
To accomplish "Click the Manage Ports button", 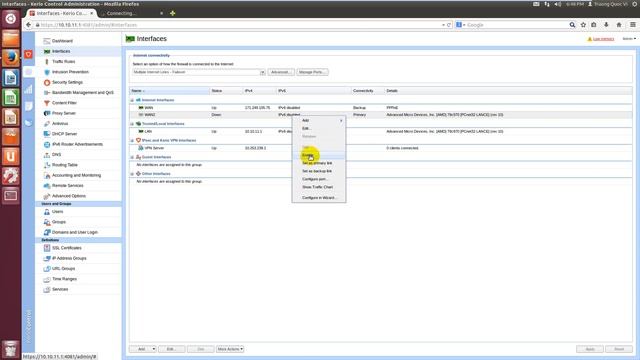I will tap(312, 72).
